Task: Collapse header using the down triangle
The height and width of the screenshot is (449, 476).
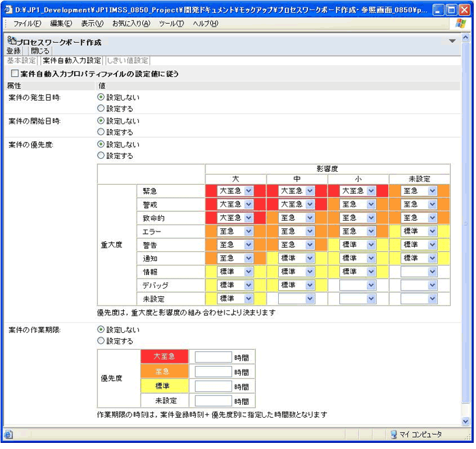Action: tap(454, 41)
